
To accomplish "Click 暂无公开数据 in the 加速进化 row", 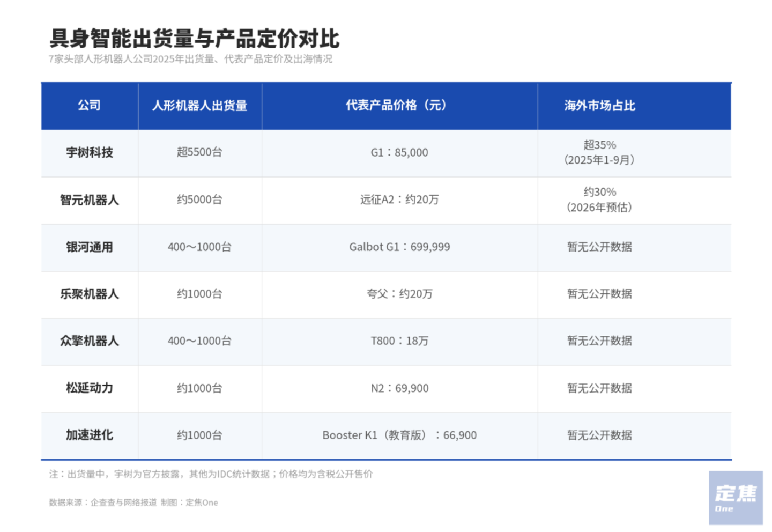I will coord(599,435).
